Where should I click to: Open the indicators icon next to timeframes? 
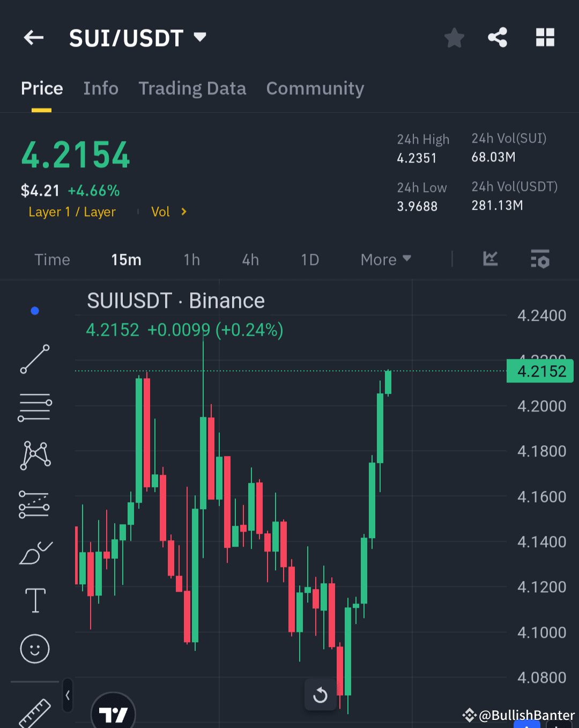489,259
